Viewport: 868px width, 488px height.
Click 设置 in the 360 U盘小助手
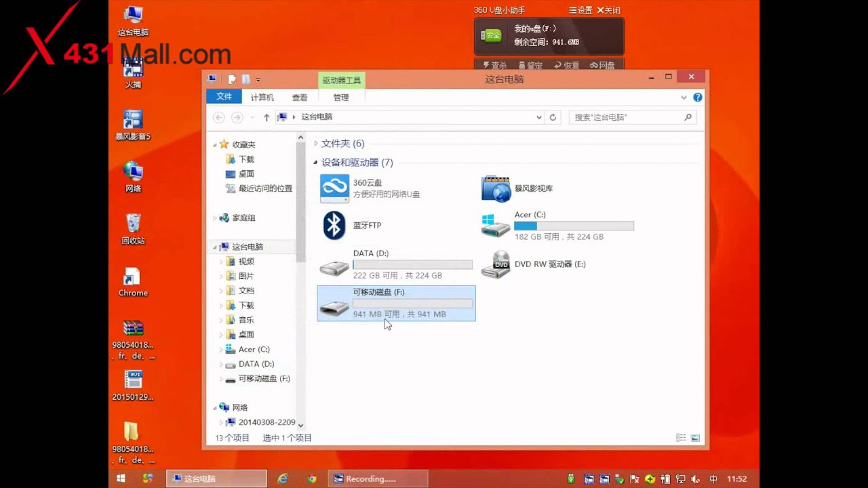(x=580, y=10)
